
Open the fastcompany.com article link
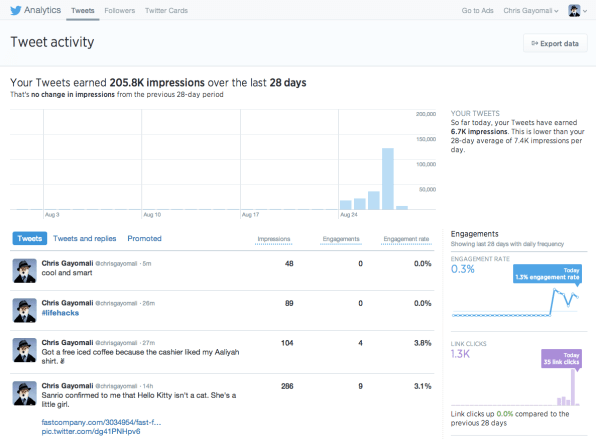point(101,422)
